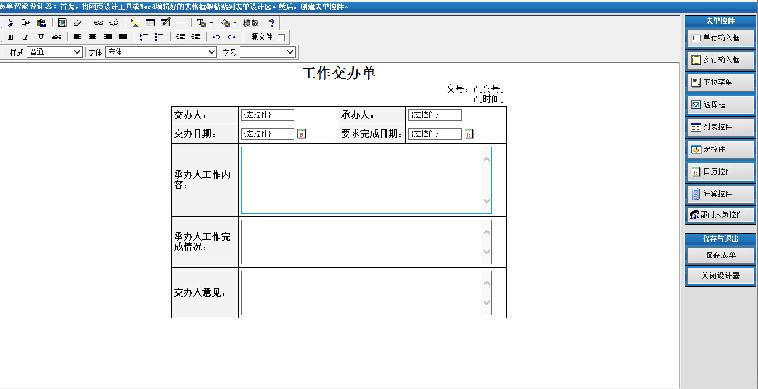
Task: Click the Cut scissors icon in toolbar
Action: [11, 23]
